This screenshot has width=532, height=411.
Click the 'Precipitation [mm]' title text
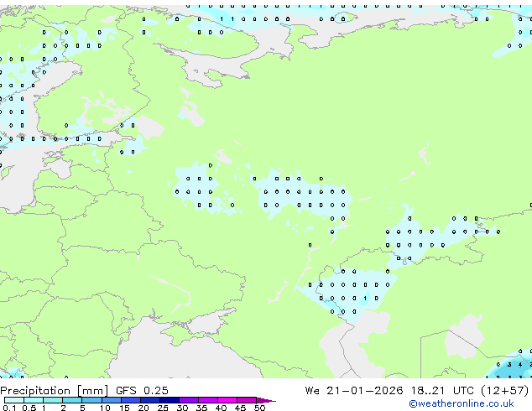coord(54,391)
